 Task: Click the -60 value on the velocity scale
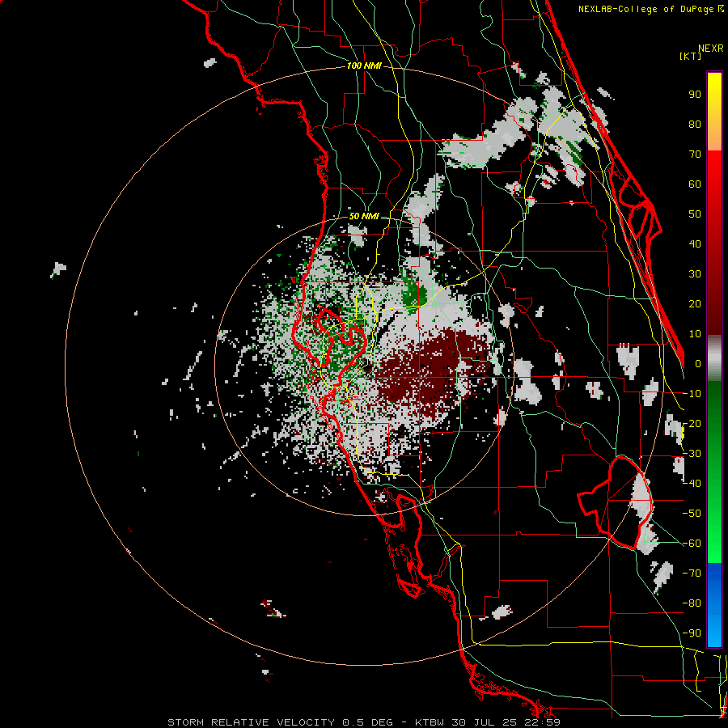pyautogui.click(x=692, y=544)
